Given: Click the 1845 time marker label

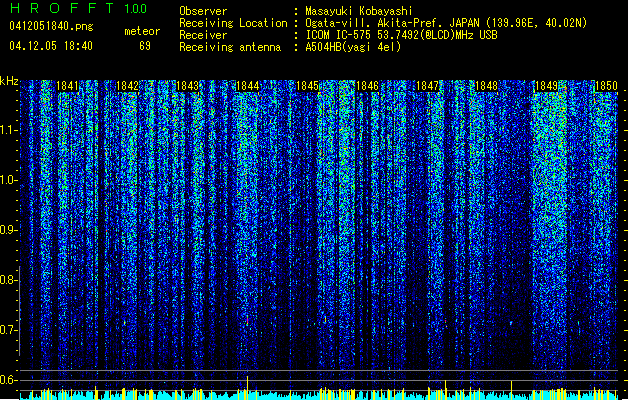Looking at the screenshot, I should (307, 86).
